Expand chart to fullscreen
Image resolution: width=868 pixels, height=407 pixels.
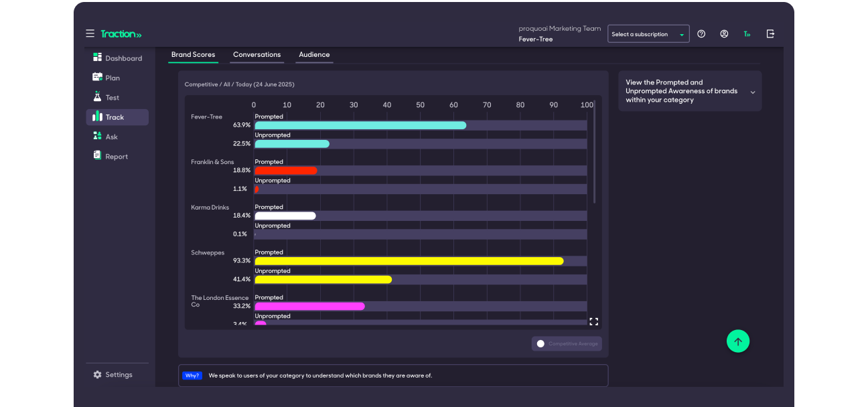pyautogui.click(x=593, y=321)
